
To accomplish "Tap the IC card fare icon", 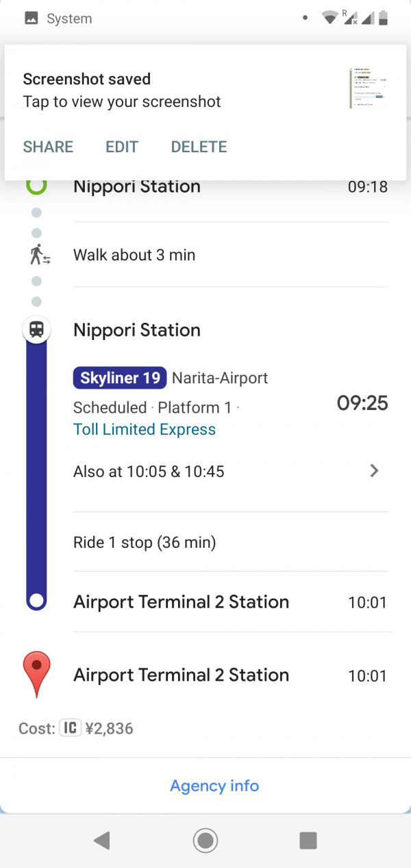I will [x=71, y=728].
